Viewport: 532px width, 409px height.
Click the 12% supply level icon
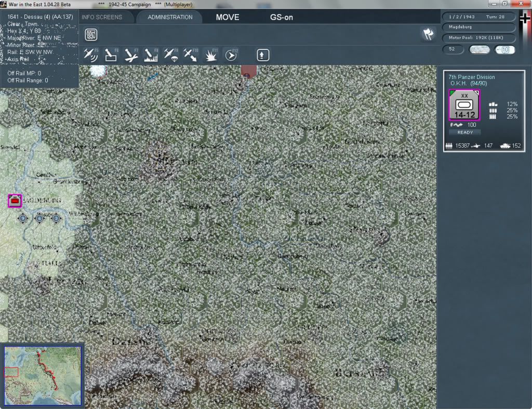(493, 104)
